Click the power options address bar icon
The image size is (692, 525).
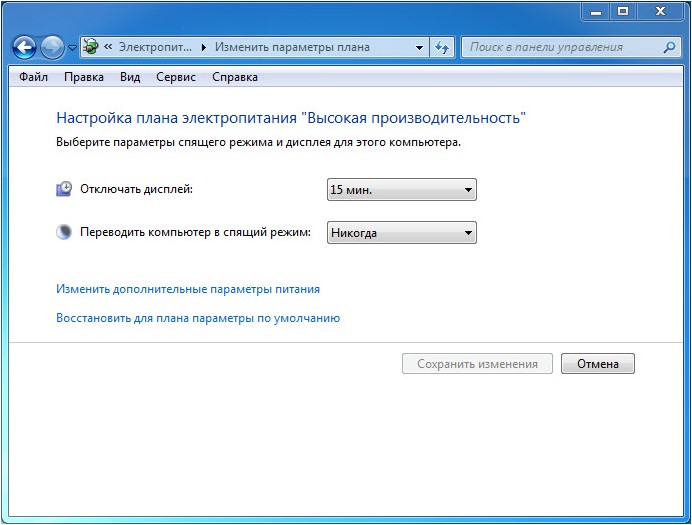tap(91, 47)
